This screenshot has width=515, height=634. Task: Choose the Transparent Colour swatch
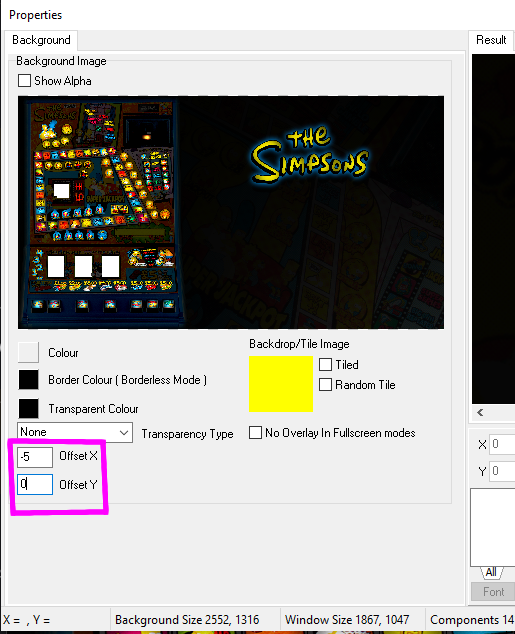click(x=28, y=408)
